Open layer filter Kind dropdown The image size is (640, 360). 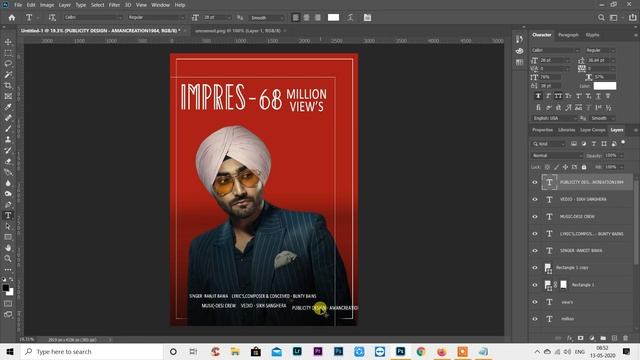pos(548,144)
